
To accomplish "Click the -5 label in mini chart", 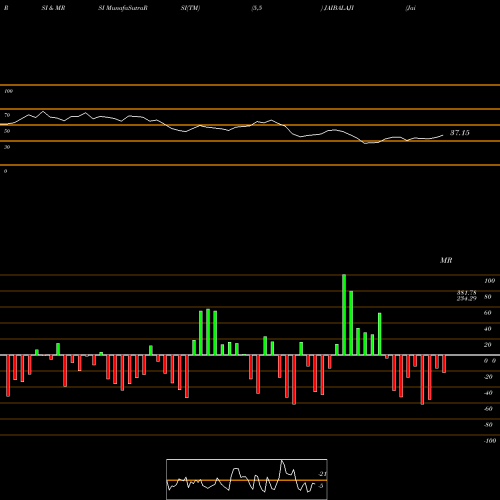I will click(321, 486).
